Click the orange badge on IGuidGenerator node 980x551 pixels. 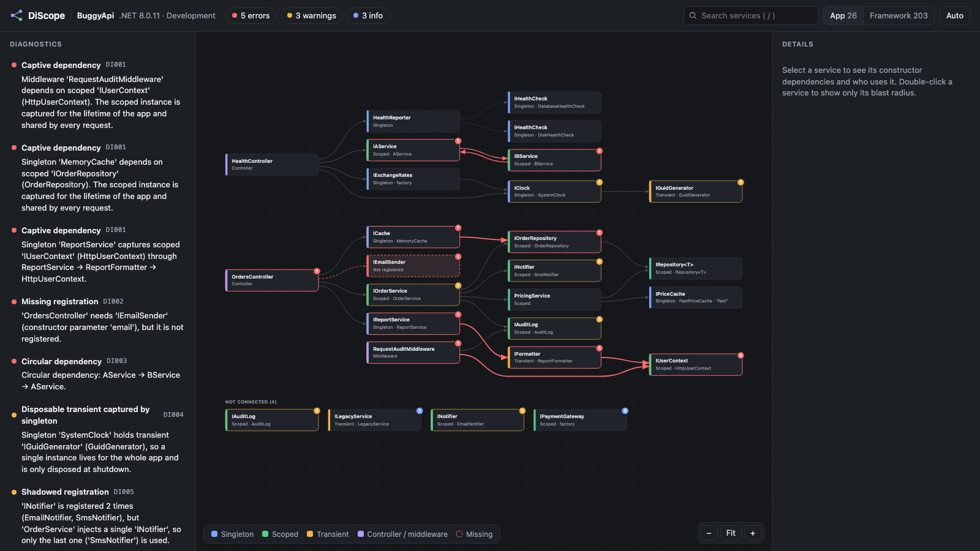741,182
